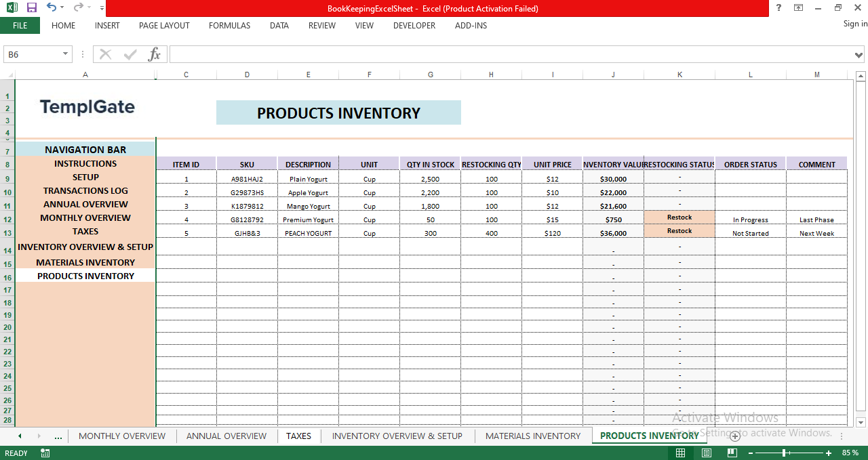Select row 12 header
Image resolution: width=868 pixels, height=460 pixels.
point(7,219)
